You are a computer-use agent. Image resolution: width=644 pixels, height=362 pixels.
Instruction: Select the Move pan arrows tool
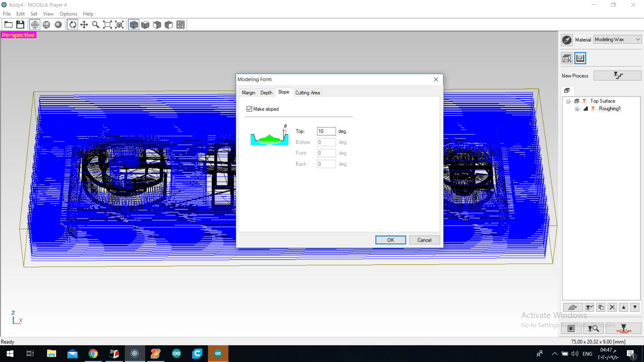(84, 24)
